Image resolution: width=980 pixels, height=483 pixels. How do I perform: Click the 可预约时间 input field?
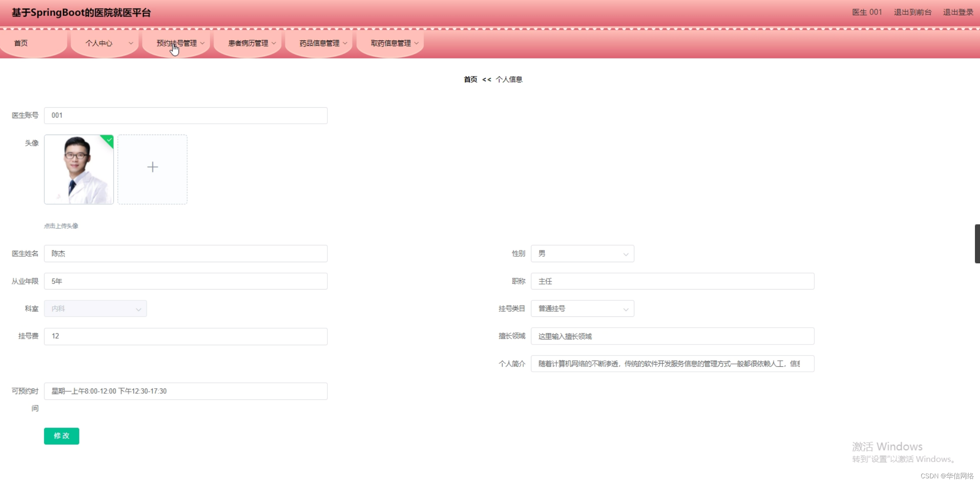point(186,391)
